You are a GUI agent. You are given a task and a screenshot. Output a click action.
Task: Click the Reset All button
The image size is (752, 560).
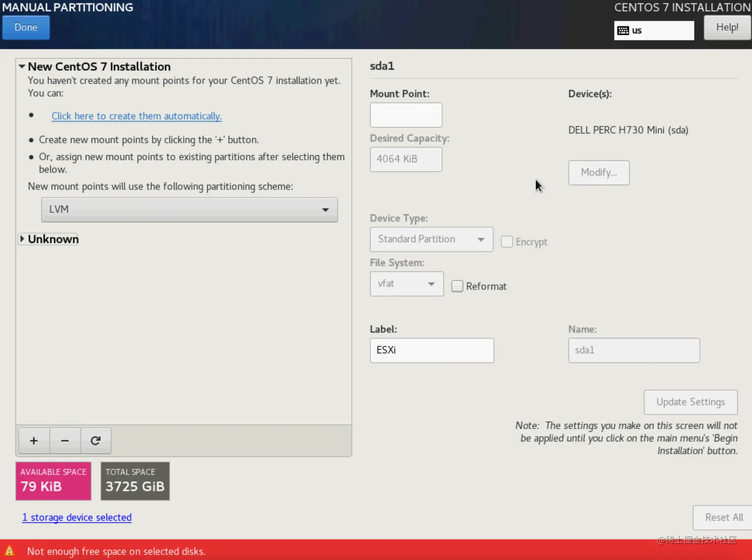click(x=724, y=518)
